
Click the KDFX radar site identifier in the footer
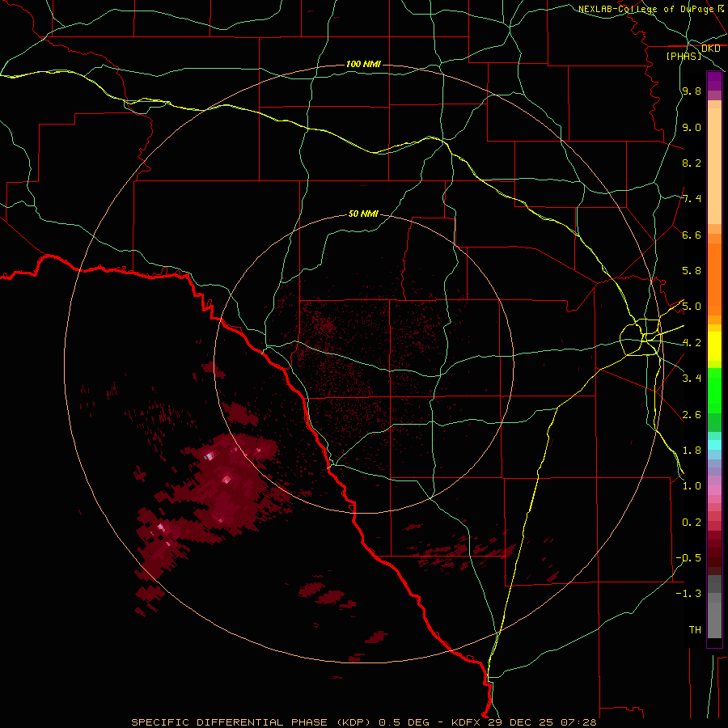(x=466, y=722)
